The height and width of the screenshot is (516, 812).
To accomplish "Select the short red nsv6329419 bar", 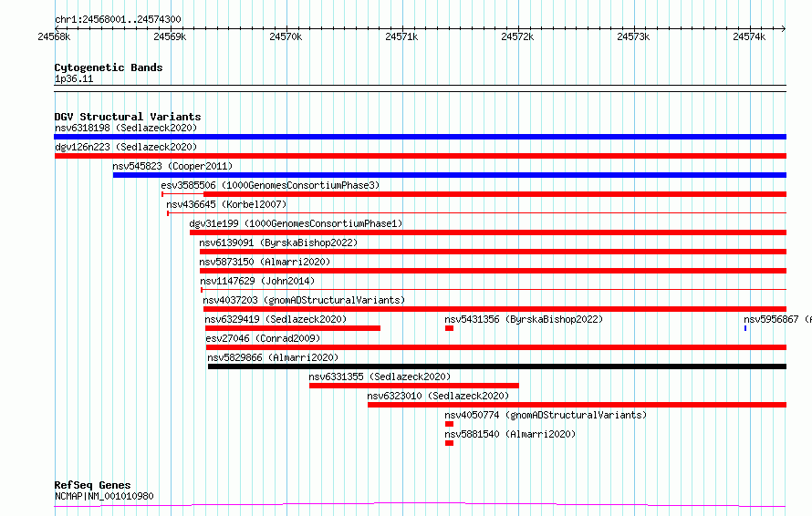I will pos(293,328).
